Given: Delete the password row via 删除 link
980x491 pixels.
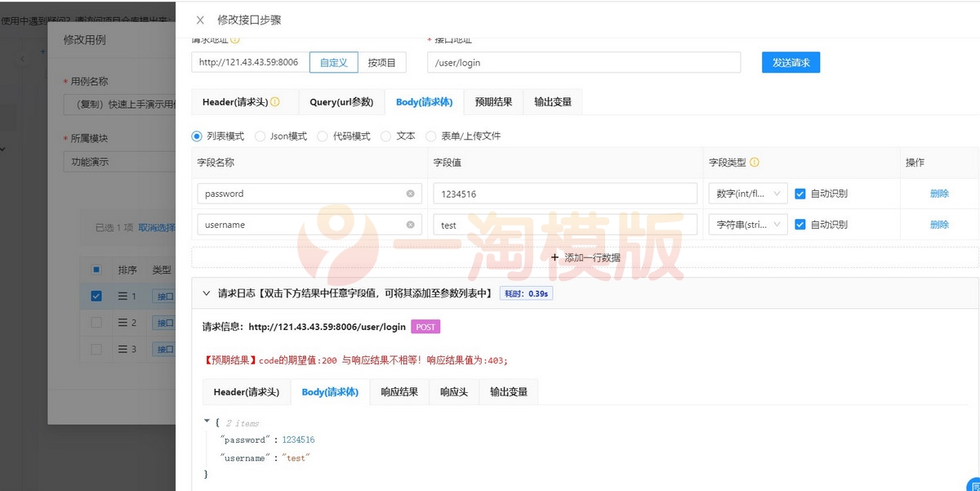Looking at the screenshot, I should point(939,194).
